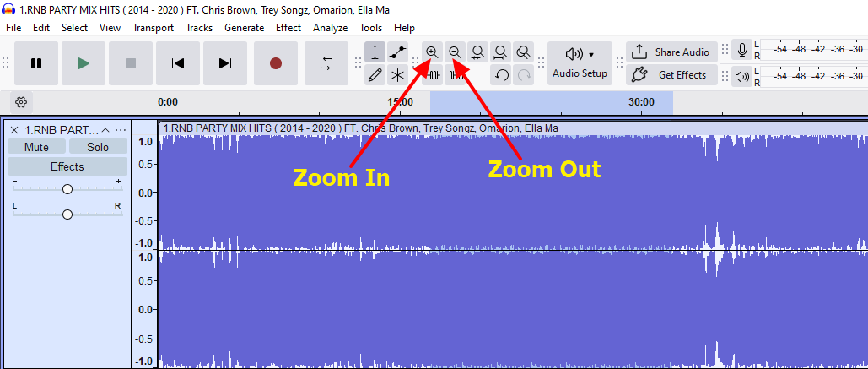The width and height of the screenshot is (868, 369).
Task: Click the microphone record meter icon
Action: click(x=741, y=51)
